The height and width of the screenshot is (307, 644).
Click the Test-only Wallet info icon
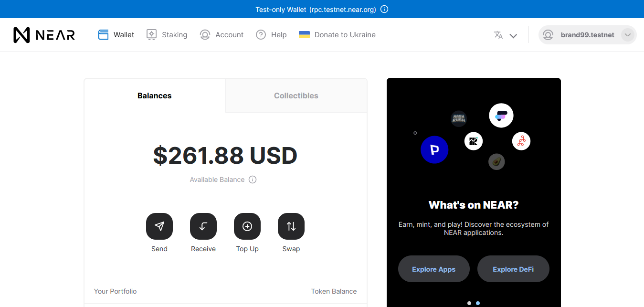384,9
